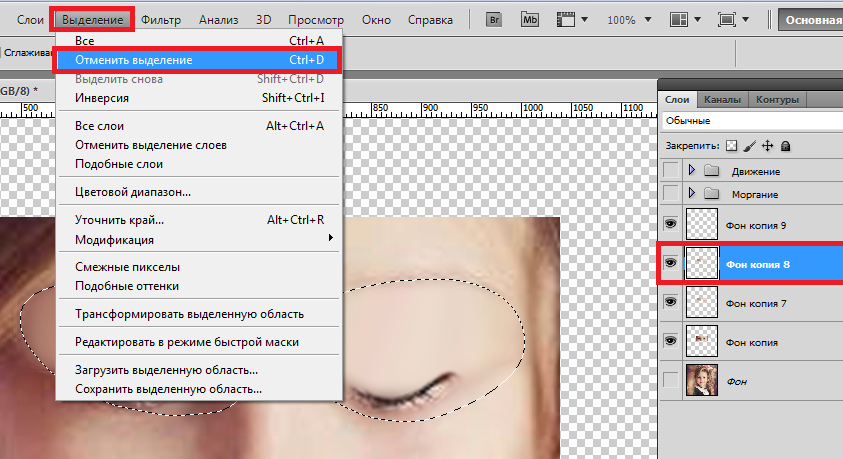Show the Фон background layer
Screen dimensions: 843x459
click(671, 380)
